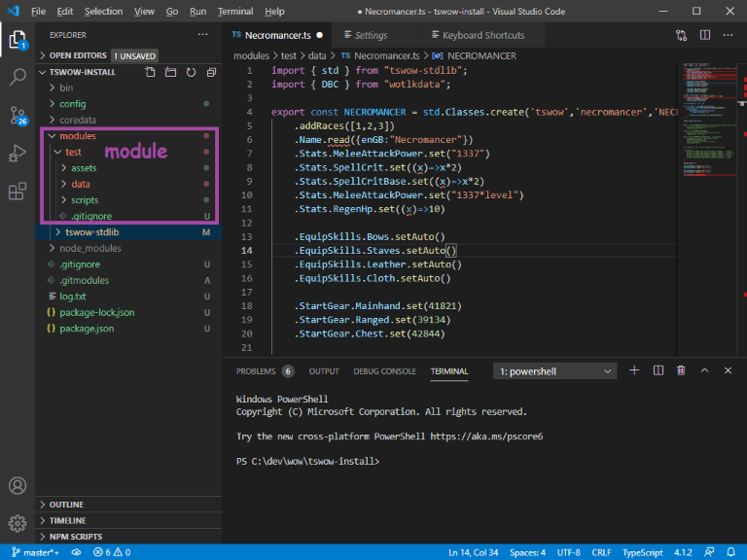Screen dimensions: 747x560
Task: Open errors and warnings status indicator
Action: point(113,552)
